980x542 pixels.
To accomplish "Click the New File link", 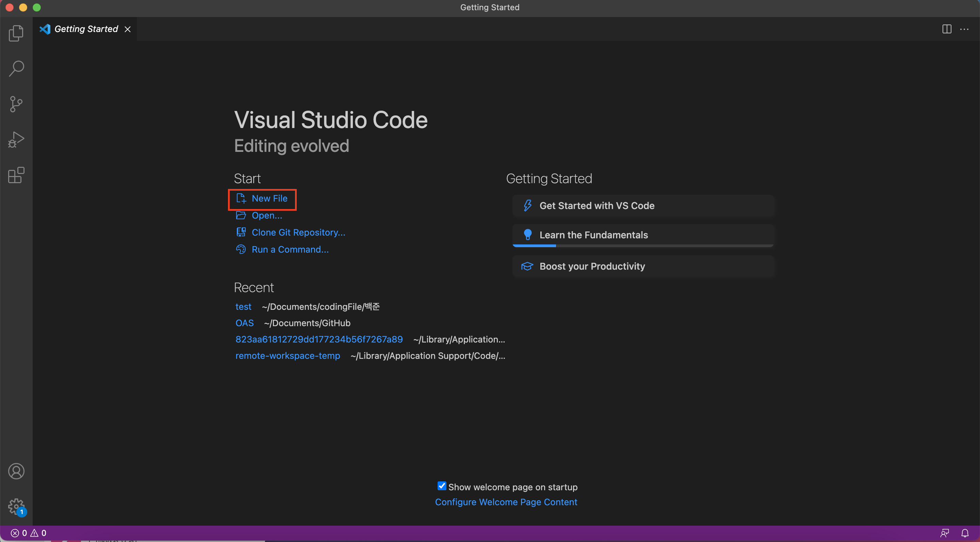I will click(269, 198).
